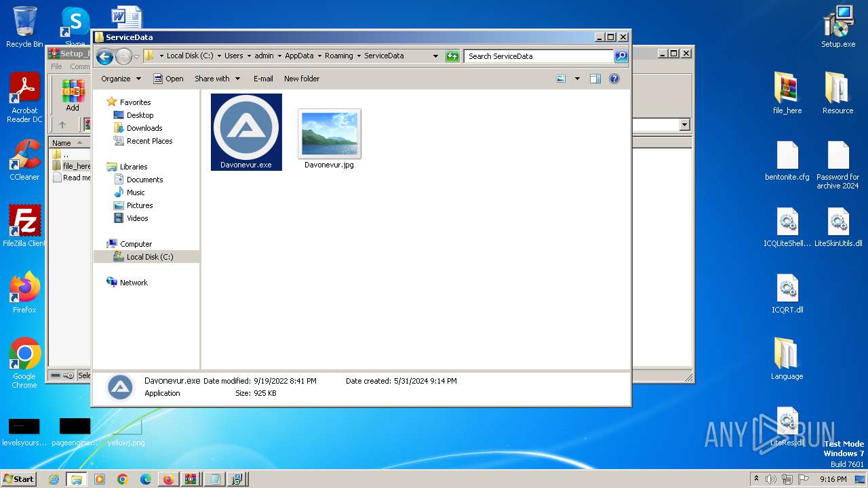Open Firefox desktop shortcut
This screenshot has width=868, height=488.
pos(24,293)
